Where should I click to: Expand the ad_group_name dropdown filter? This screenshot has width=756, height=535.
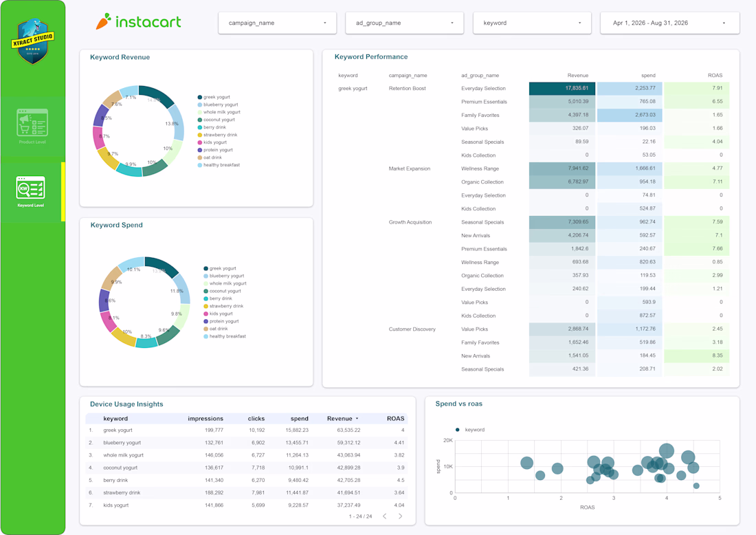405,23
